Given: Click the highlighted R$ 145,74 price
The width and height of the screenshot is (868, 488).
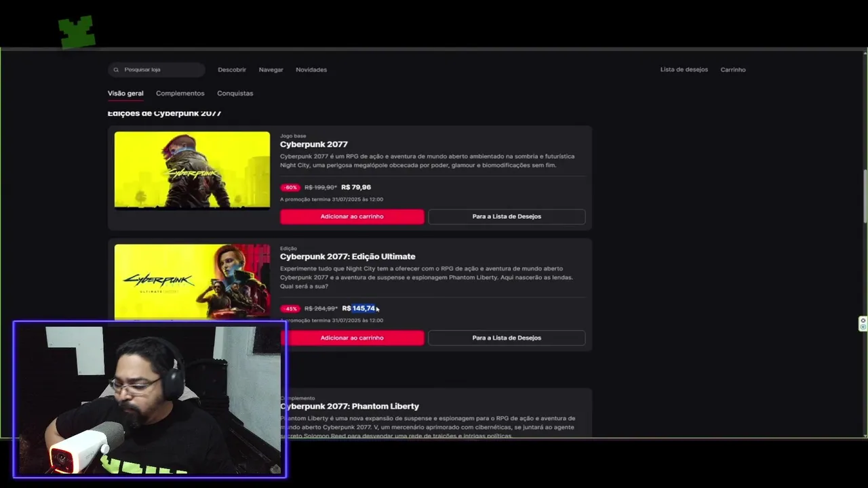Looking at the screenshot, I should pyautogui.click(x=358, y=308).
